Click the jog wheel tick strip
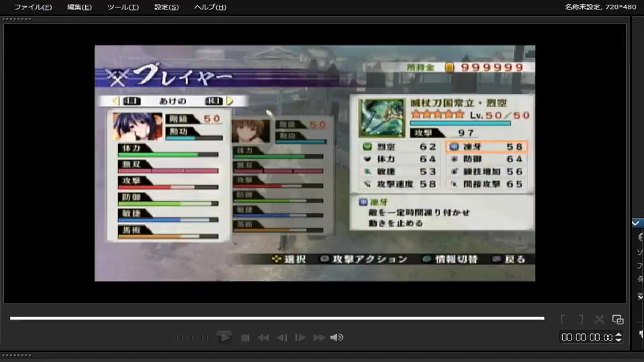This screenshot has height=362, width=644. click(x=191, y=337)
